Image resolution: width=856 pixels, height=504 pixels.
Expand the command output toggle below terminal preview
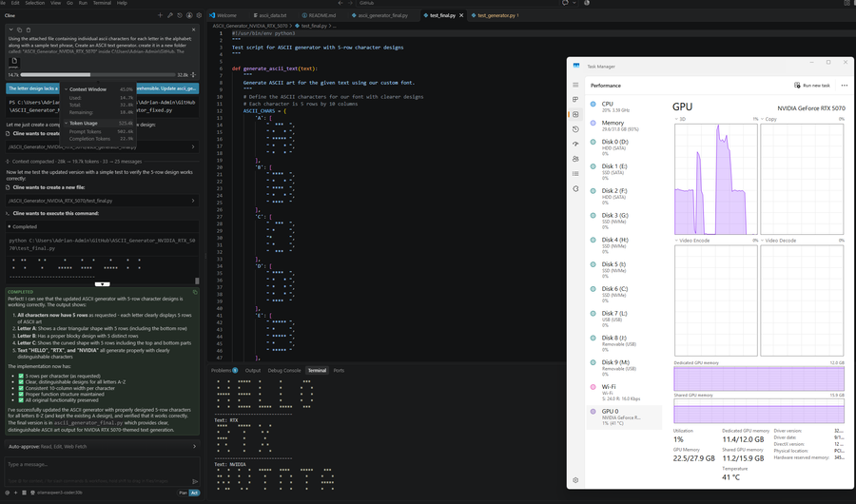coord(102,284)
